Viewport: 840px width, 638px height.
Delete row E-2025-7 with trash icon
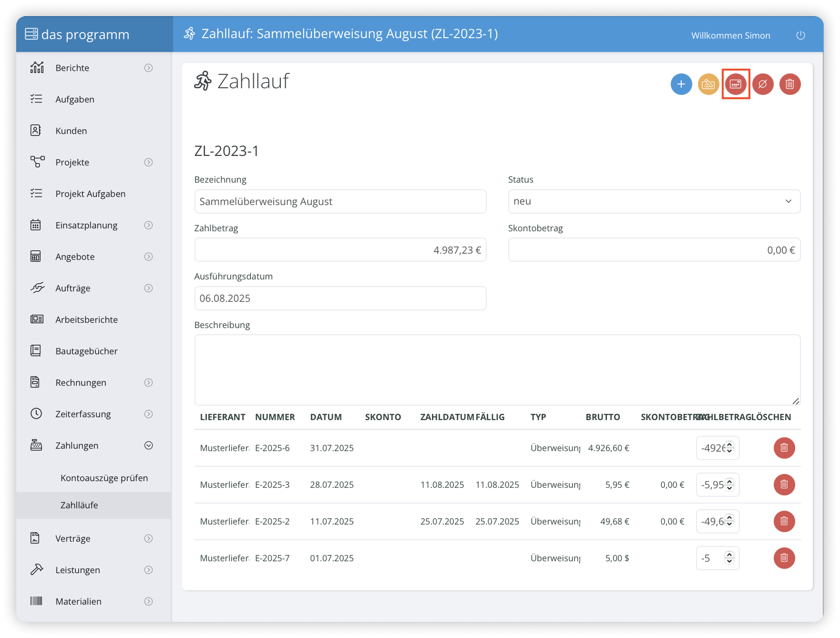coord(784,558)
